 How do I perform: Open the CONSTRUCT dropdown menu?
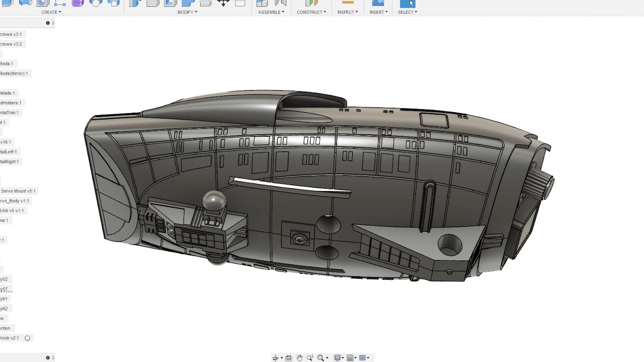pyautogui.click(x=311, y=12)
